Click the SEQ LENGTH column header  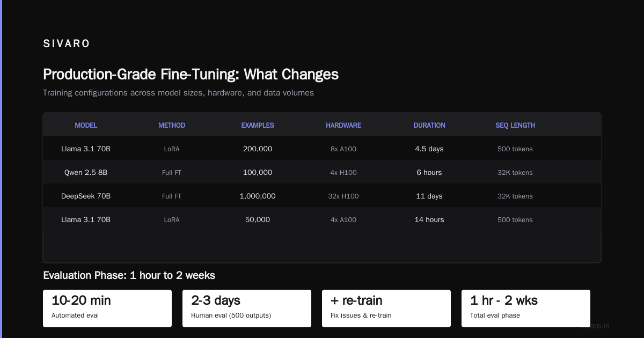pyautogui.click(x=515, y=125)
